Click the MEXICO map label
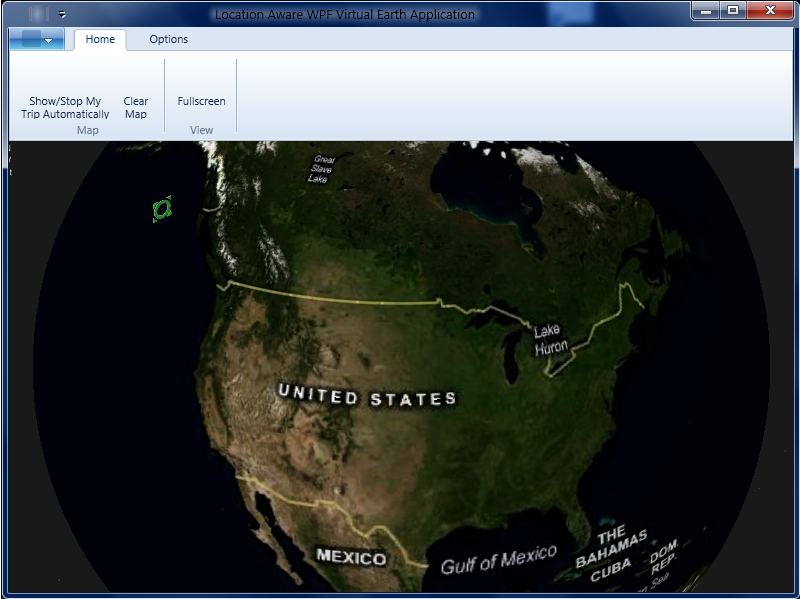Image resolution: width=800 pixels, height=599 pixels. pos(351,557)
